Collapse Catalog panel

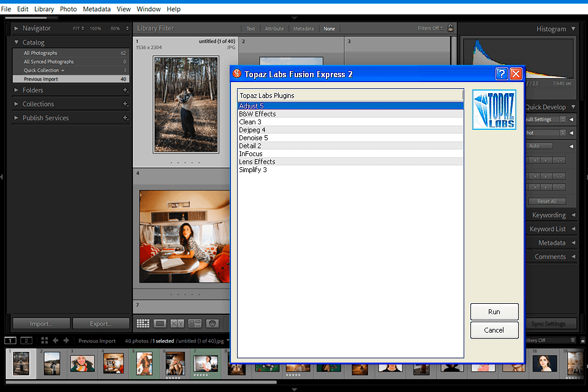coord(16,42)
